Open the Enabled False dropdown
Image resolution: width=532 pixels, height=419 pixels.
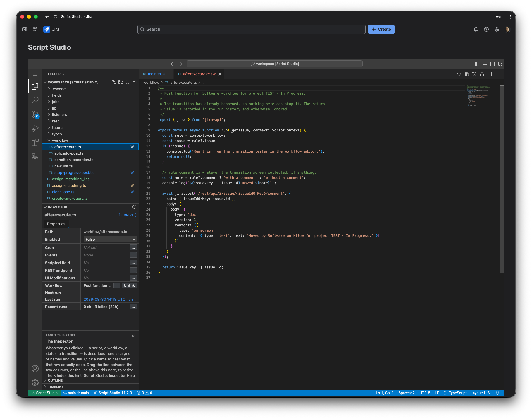(x=110, y=240)
